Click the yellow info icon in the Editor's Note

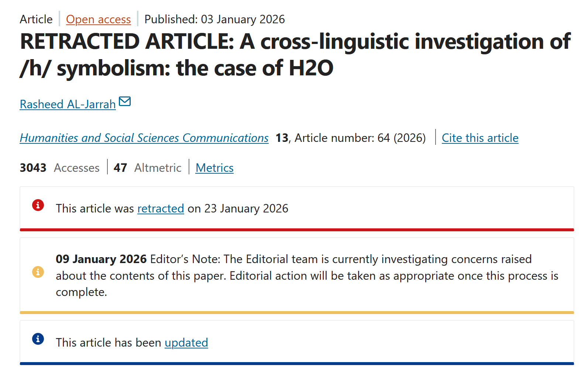pos(38,272)
